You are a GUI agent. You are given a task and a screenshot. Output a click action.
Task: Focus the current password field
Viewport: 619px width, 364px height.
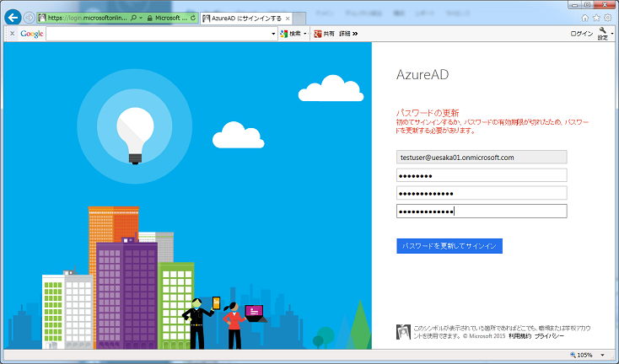(482, 175)
